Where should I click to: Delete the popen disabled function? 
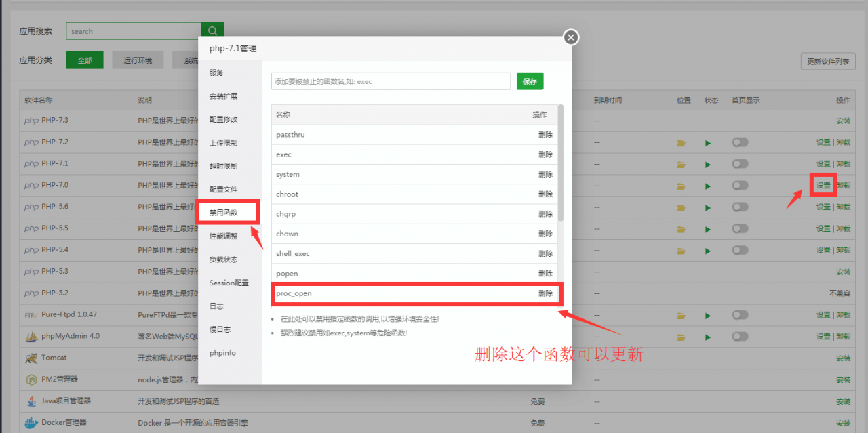pyautogui.click(x=545, y=273)
